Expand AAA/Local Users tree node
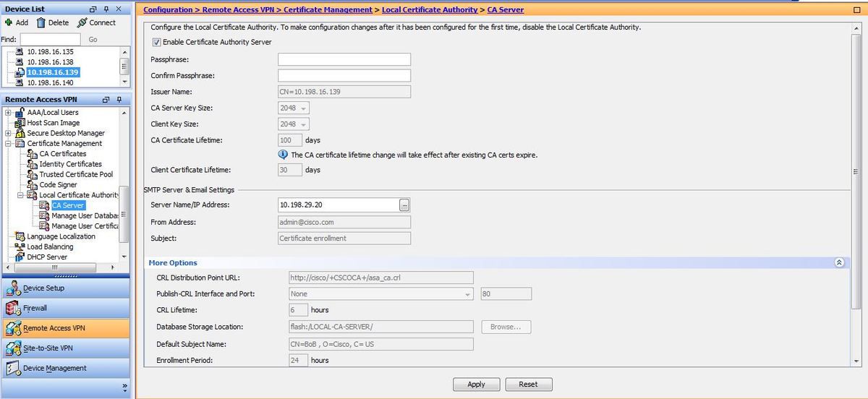This screenshot has width=868, height=399. [x=8, y=113]
